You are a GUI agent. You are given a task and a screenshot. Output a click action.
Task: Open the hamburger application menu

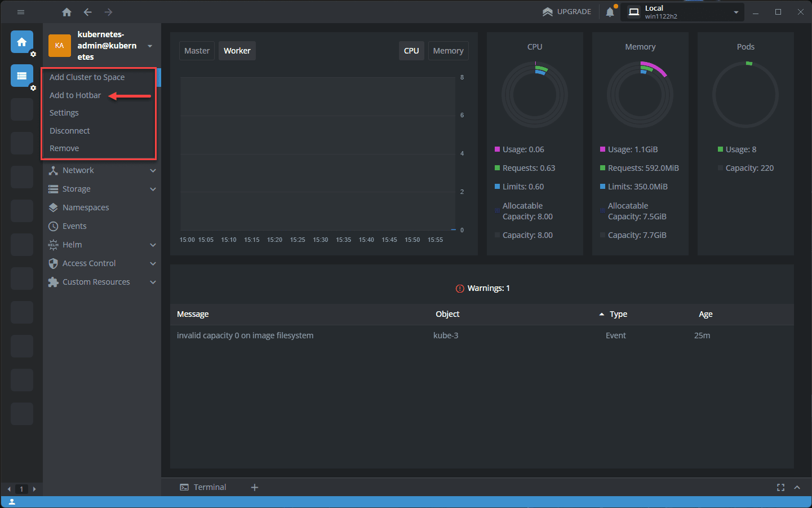click(21, 12)
